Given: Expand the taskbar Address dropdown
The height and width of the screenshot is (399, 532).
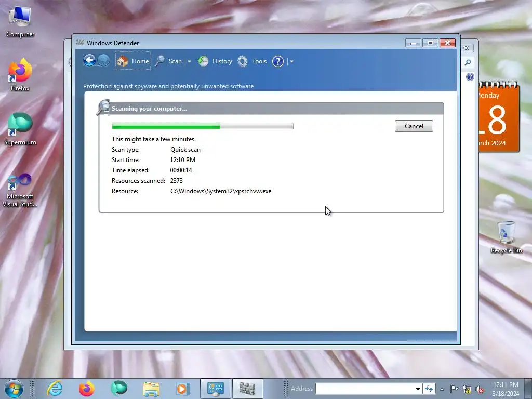Looking at the screenshot, I should click(418, 389).
